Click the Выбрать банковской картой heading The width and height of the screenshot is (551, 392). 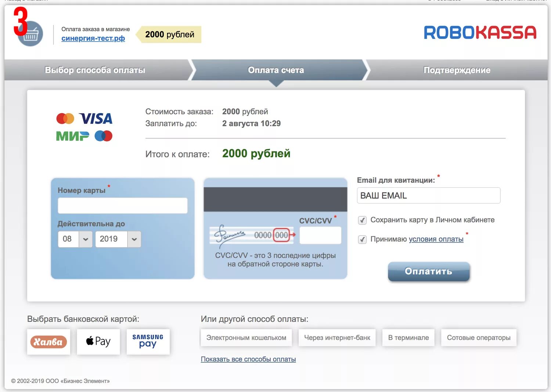point(83,319)
